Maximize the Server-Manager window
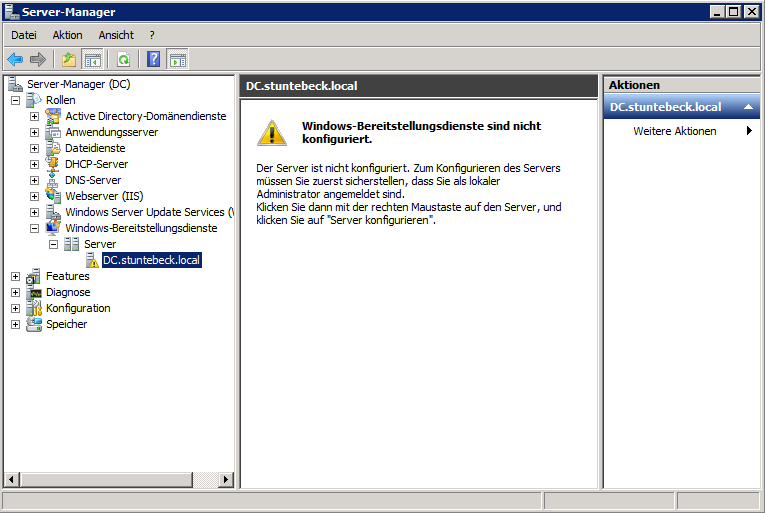The height and width of the screenshot is (513, 765). pyautogui.click(x=733, y=12)
